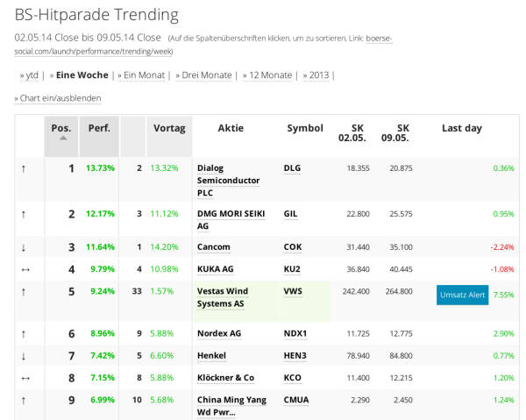526x420 pixels.
Task: Click the sideways arrow icon in Klöckner row
Action: click(23, 378)
